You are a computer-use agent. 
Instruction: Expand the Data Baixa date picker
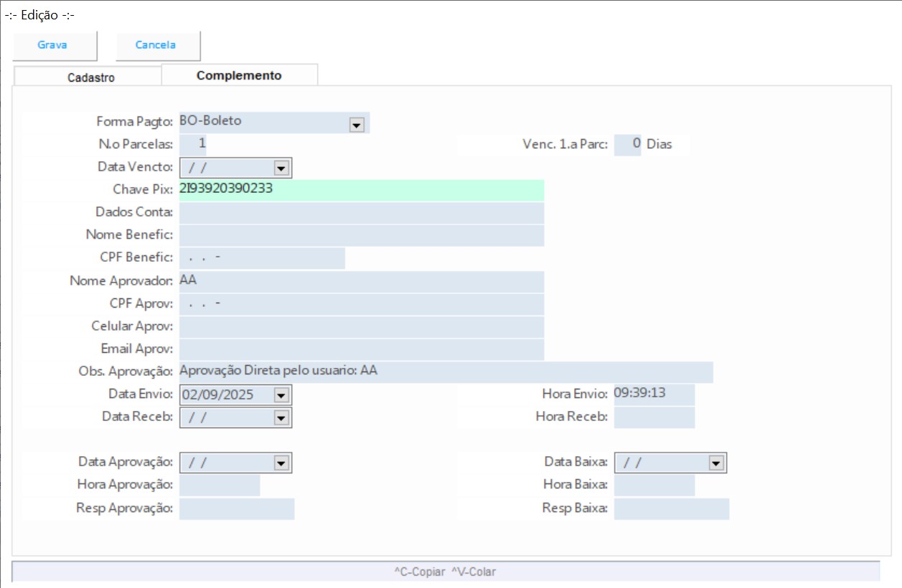point(715,463)
